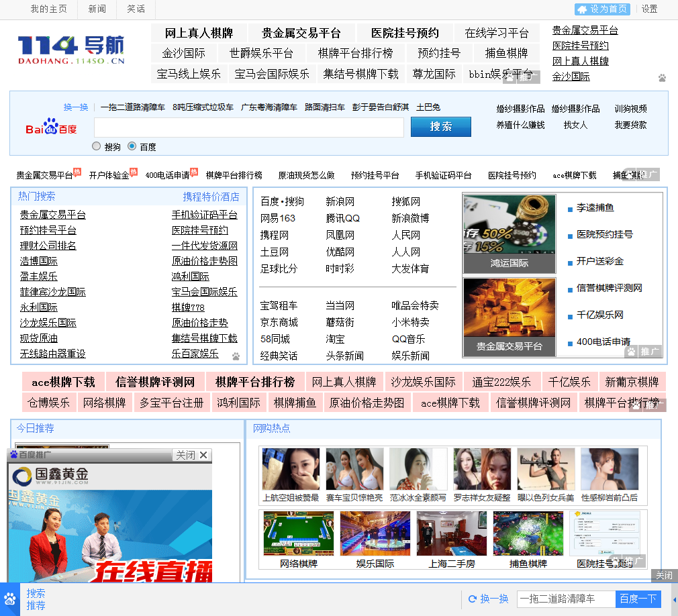Image resolution: width=678 pixels, height=616 pixels.
Task: Click the bottom bar search input
Action: click(566, 599)
